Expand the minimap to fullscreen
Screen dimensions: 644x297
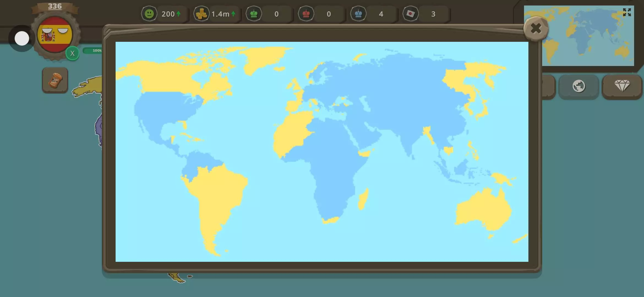pyautogui.click(x=627, y=12)
